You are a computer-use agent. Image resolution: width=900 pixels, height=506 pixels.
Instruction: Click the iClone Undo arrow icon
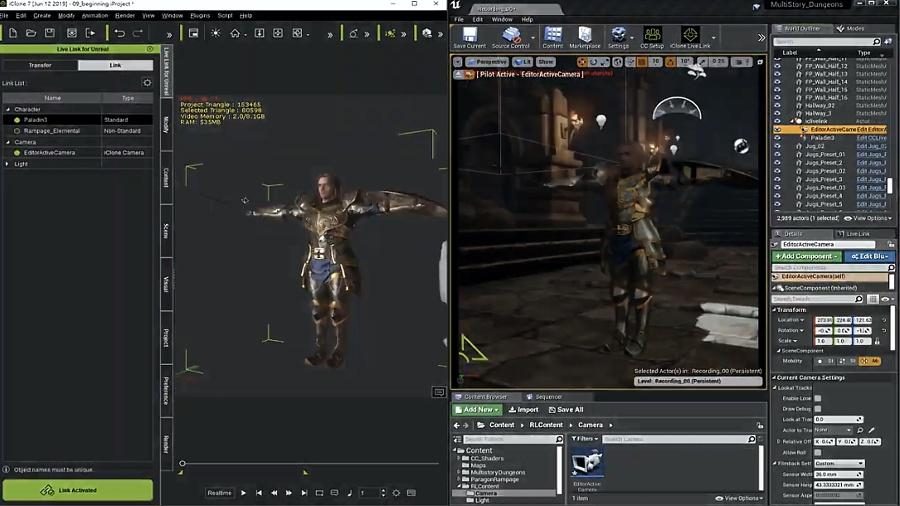[119, 33]
